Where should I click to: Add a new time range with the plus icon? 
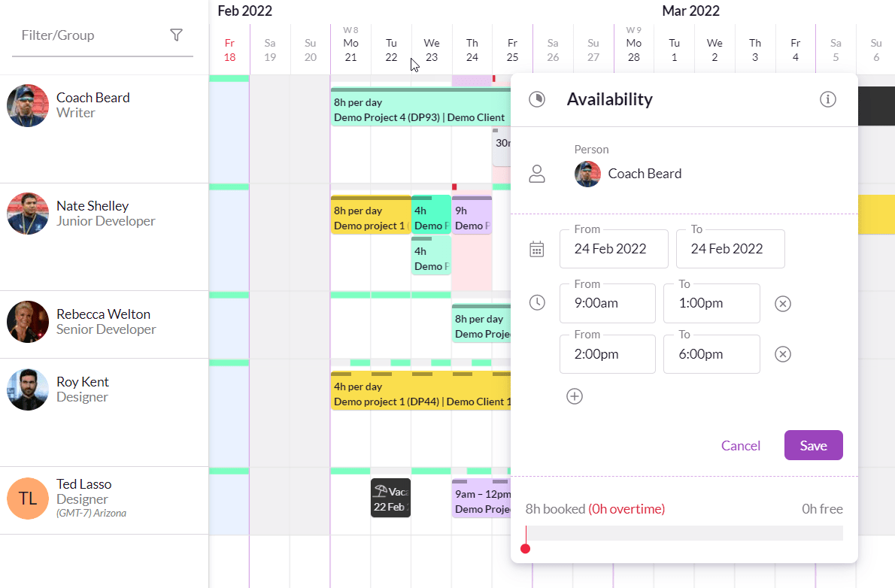575,396
